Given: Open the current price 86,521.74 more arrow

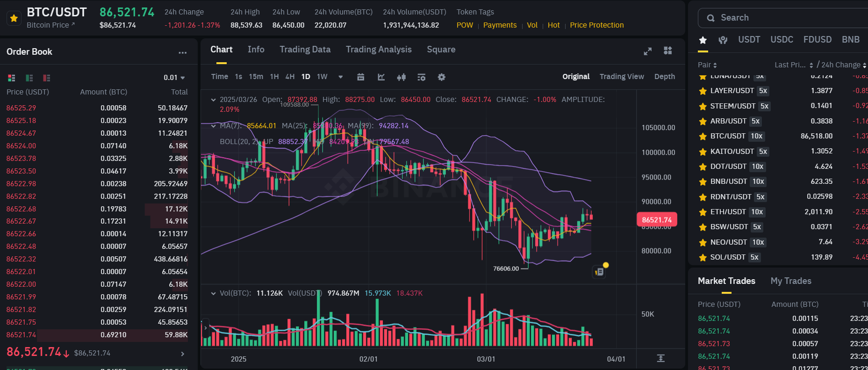Looking at the screenshot, I should [183, 354].
